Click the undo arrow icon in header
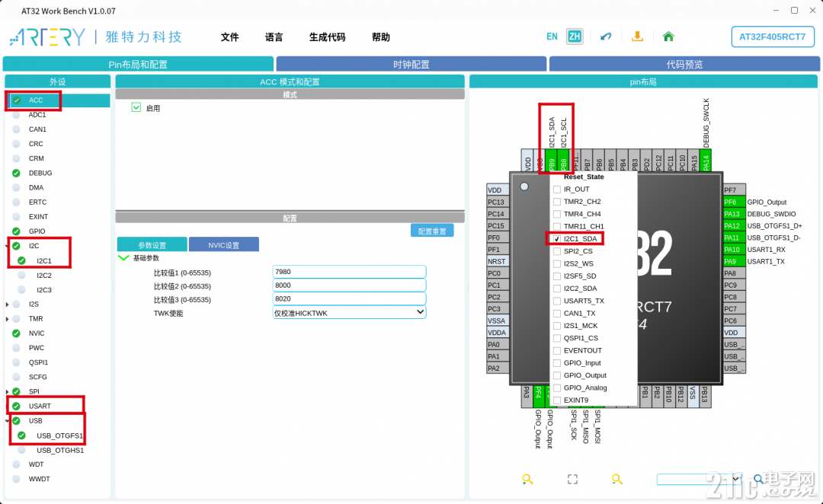This screenshot has height=504, width=823. 606,37
